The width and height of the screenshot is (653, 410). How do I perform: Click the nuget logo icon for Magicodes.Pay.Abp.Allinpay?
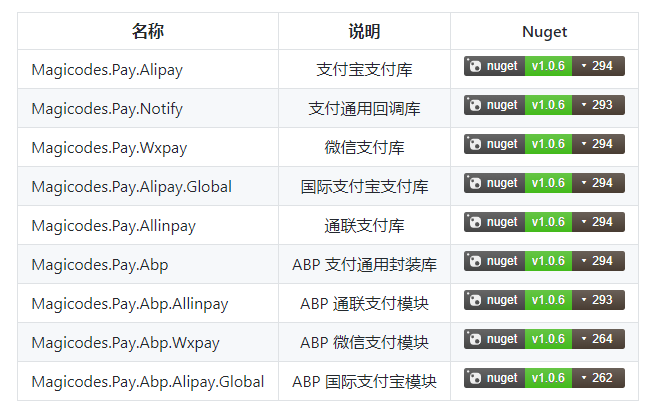[475, 300]
